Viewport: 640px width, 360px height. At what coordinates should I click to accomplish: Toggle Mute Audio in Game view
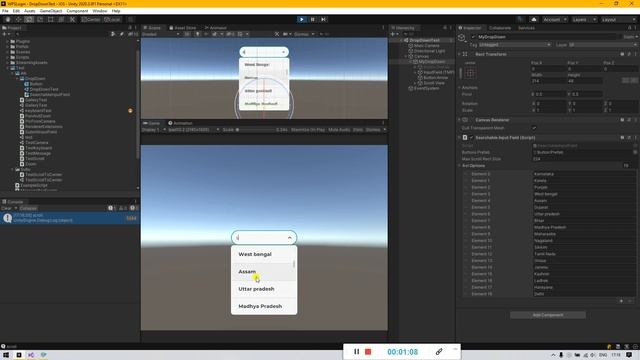(339, 130)
